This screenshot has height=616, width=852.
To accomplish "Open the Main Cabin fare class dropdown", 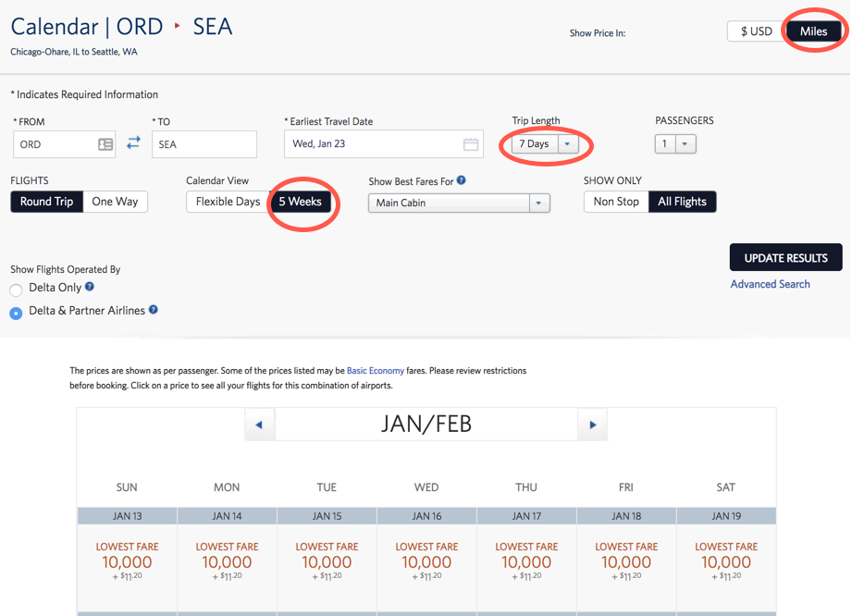I will pyautogui.click(x=459, y=203).
